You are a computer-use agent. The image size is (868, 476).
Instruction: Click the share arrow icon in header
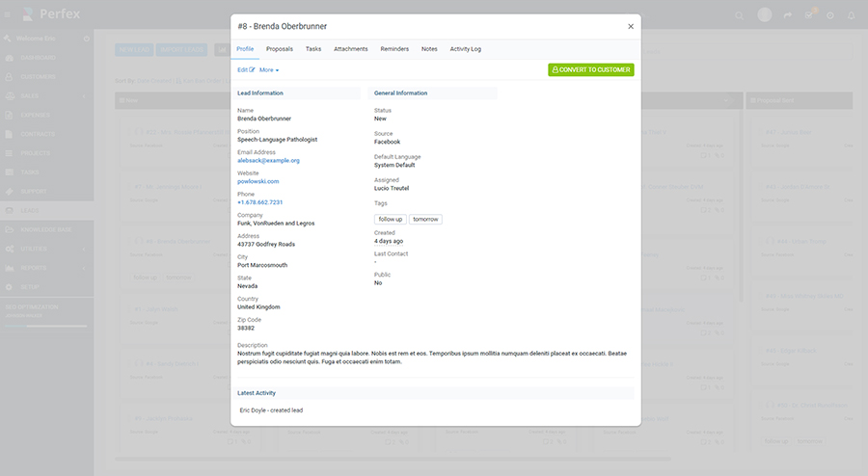(x=788, y=15)
